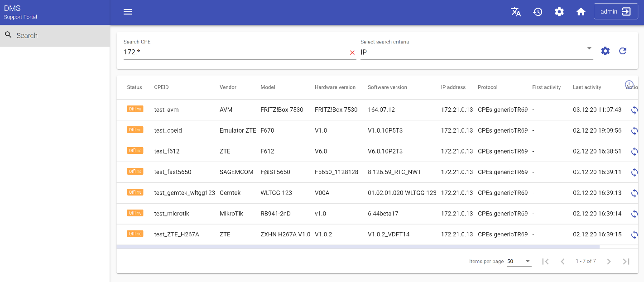Sort by the Vendor column header
The width and height of the screenshot is (644, 282).
click(x=228, y=87)
